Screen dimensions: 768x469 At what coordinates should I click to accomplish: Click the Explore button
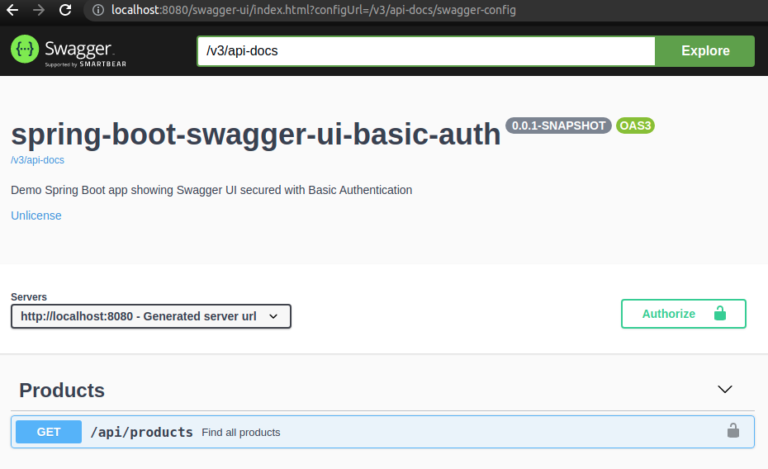[705, 51]
